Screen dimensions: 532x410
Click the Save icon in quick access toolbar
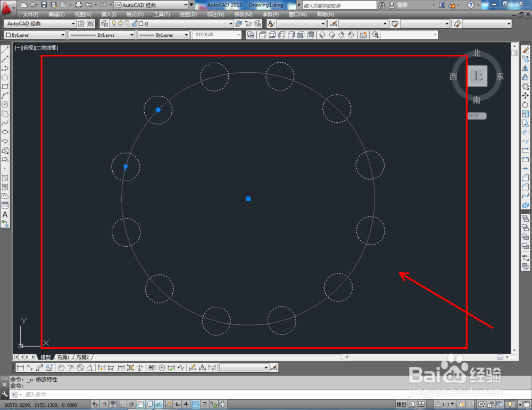(44, 5)
